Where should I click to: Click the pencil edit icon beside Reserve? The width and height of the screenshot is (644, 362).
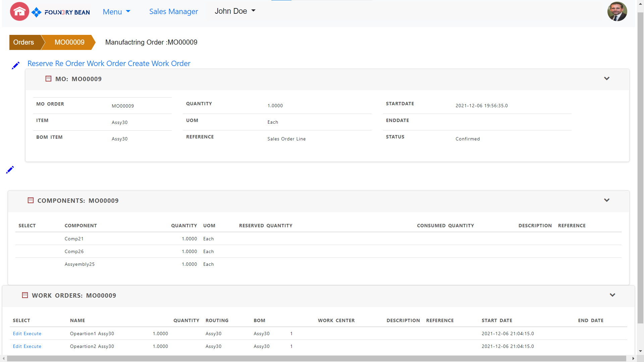click(15, 65)
